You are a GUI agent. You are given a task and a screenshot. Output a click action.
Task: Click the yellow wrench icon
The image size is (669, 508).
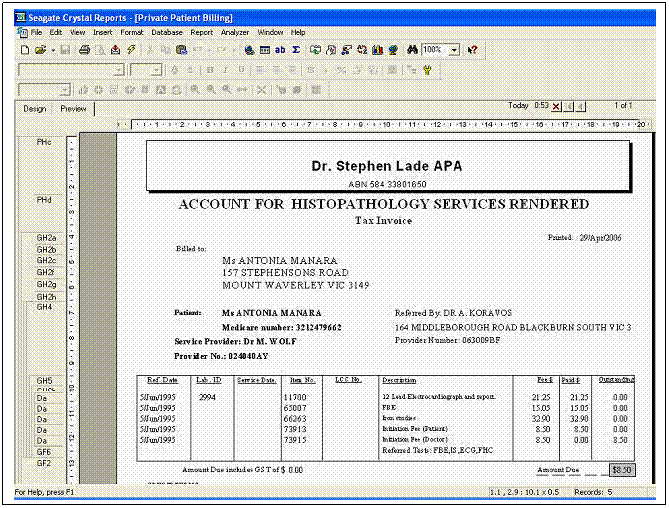tap(427, 70)
